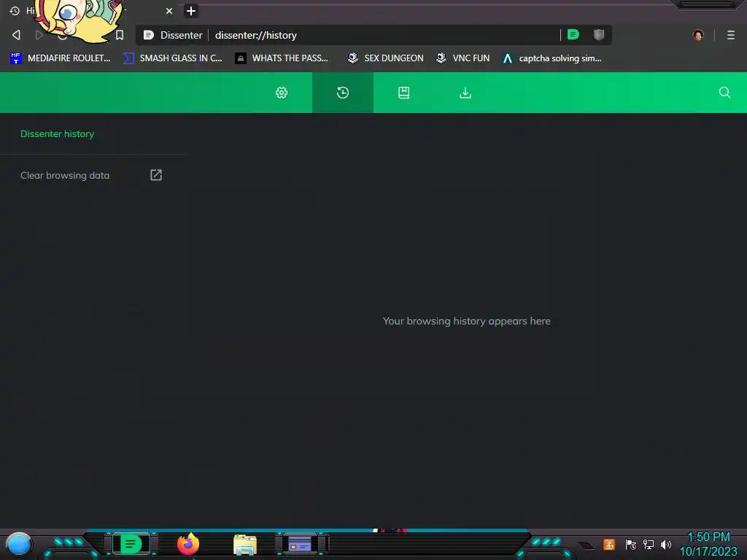The image size is (747, 560).
Task: Open the captcha solving sim... bookmark
Action: point(552,58)
